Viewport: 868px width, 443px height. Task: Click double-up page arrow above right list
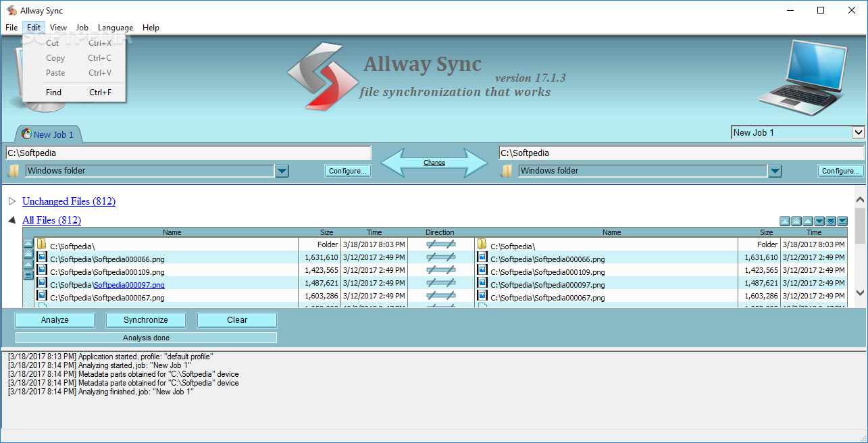[796, 221]
